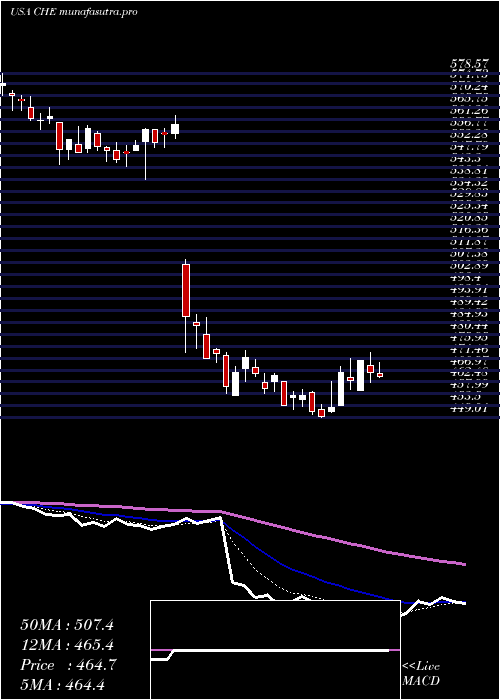Click the Price : 464.7 readout

[68, 665]
